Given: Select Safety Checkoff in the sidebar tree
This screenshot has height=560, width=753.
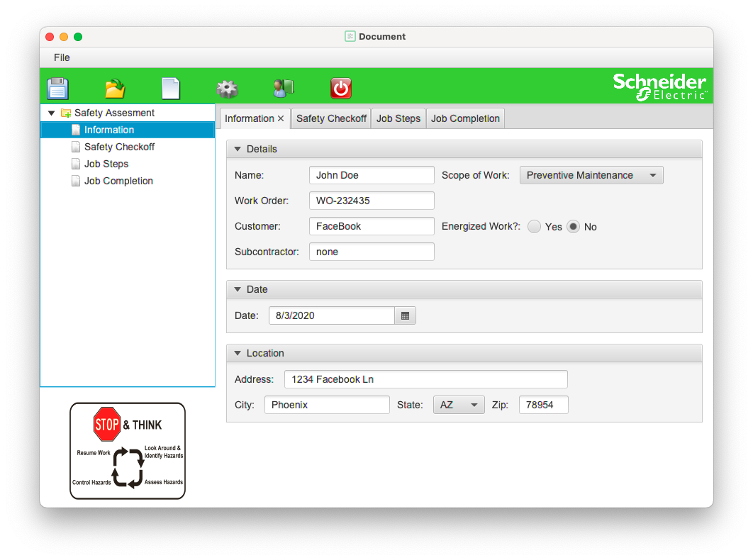Looking at the screenshot, I should pyautogui.click(x=120, y=147).
